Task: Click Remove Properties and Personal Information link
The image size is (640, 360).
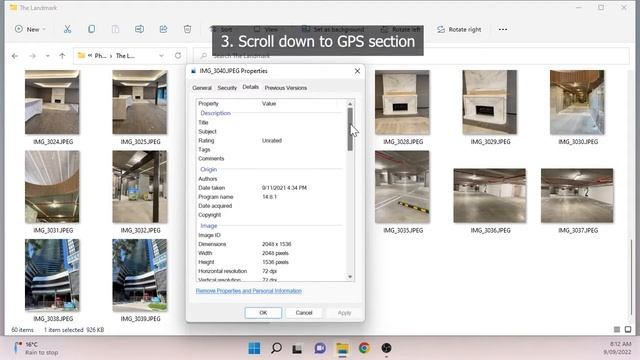Action: (249, 291)
